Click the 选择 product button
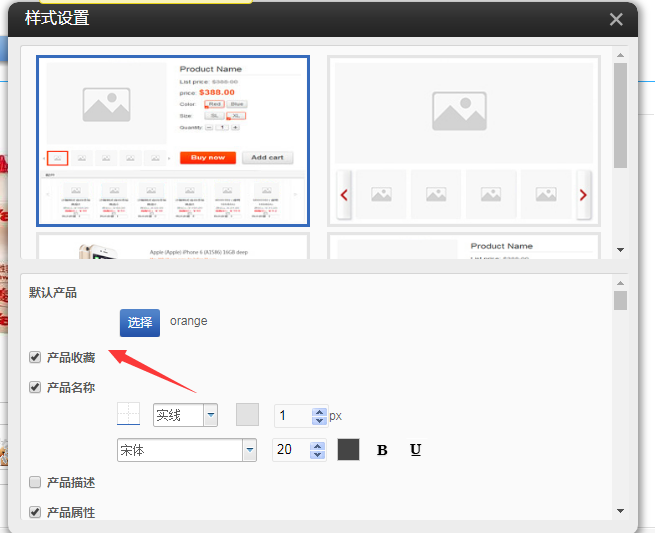655x533 pixels. 140,322
